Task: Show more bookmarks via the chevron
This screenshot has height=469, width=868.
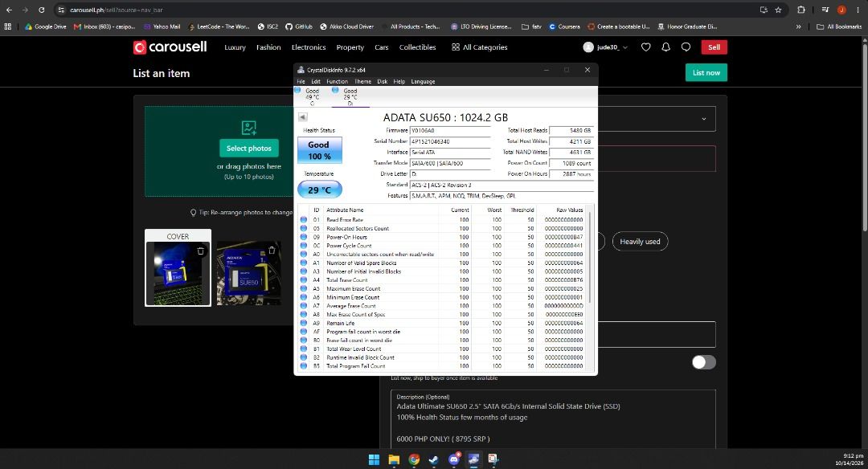Action: click(x=798, y=27)
